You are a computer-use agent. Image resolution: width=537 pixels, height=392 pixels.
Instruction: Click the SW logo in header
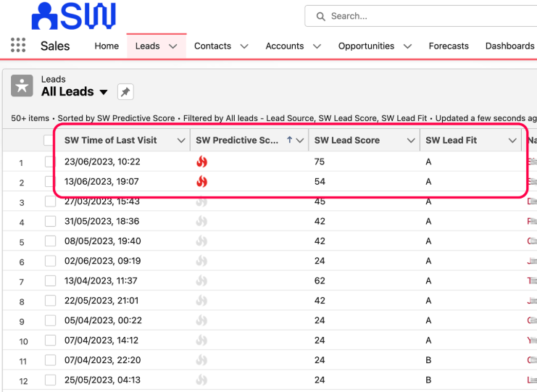click(74, 16)
